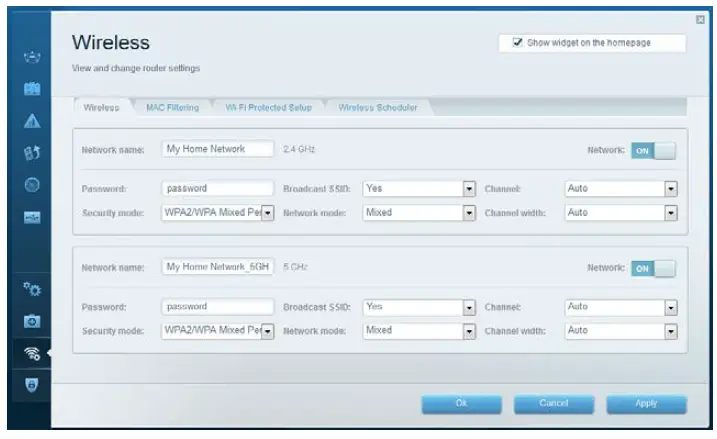Click the Apply button
717x439 pixels.
[646, 404]
